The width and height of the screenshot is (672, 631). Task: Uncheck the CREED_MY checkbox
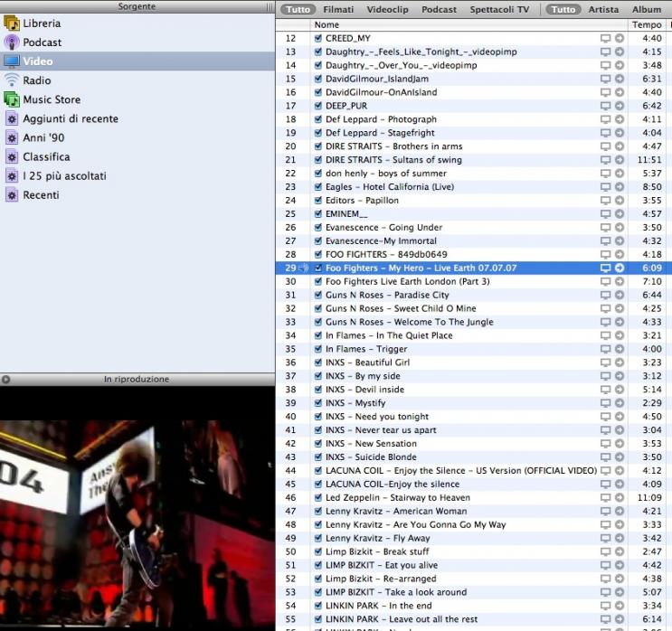(318, 38)
